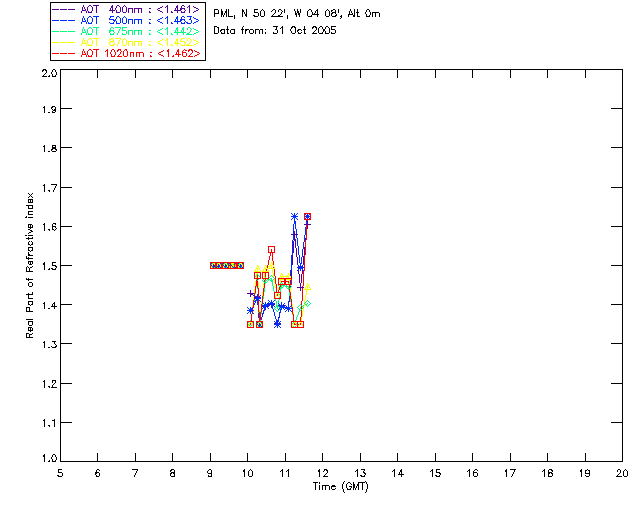This screenshot has height=512, width=640.
Task: Click the 'Time (GMT)' axis label
Action: click(x=340, y=487)
